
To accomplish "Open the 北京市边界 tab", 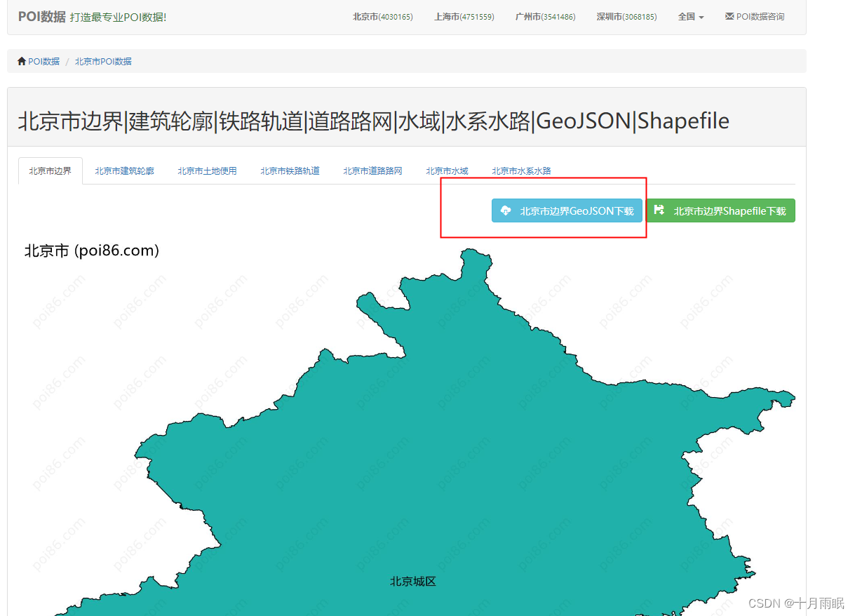I will pos(50,170).
